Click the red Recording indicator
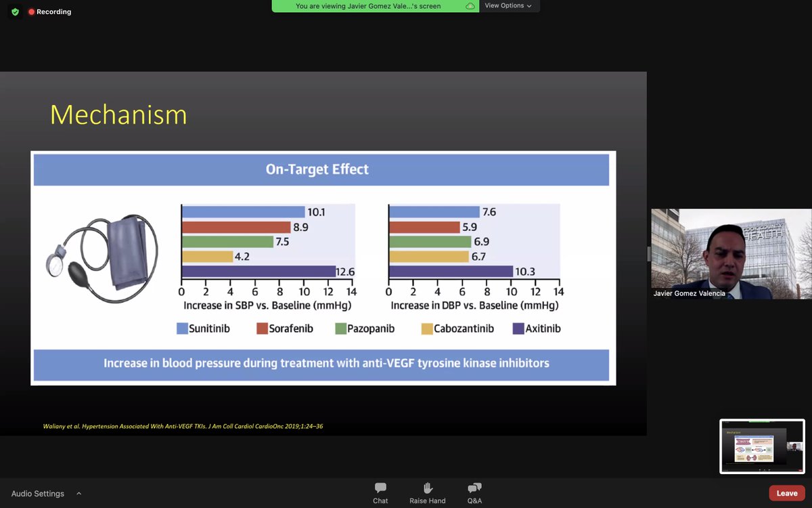 [x=49, y=12]
